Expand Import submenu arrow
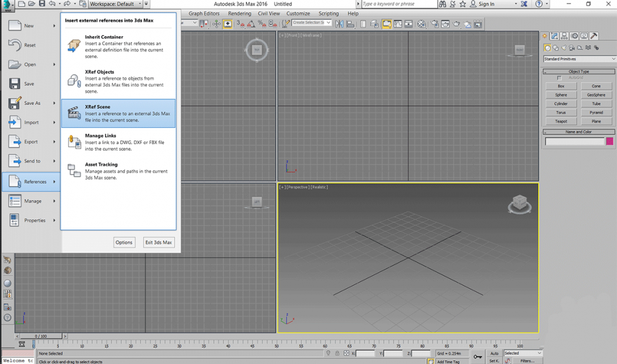 [x=54, y=122]
